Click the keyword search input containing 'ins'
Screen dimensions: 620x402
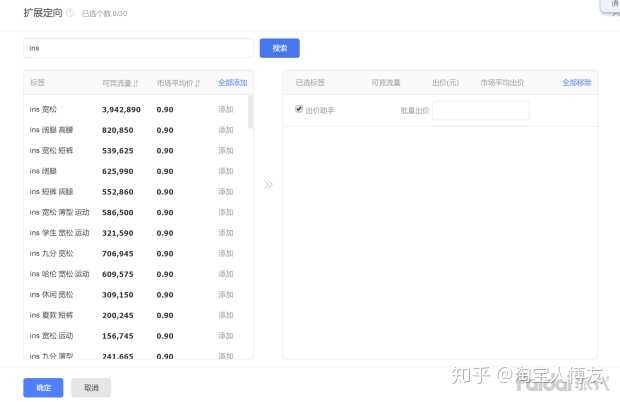138,48
